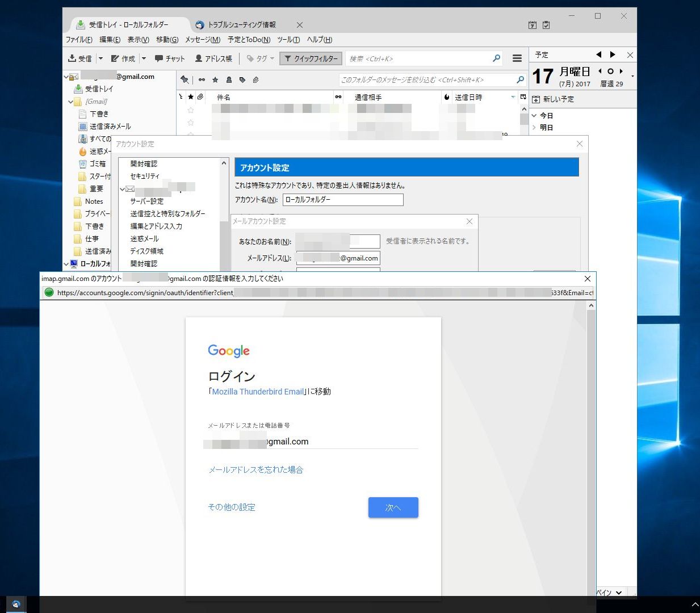Collapse the 今日 section in the agenda
700x613 pixels.
click(534, 115)
